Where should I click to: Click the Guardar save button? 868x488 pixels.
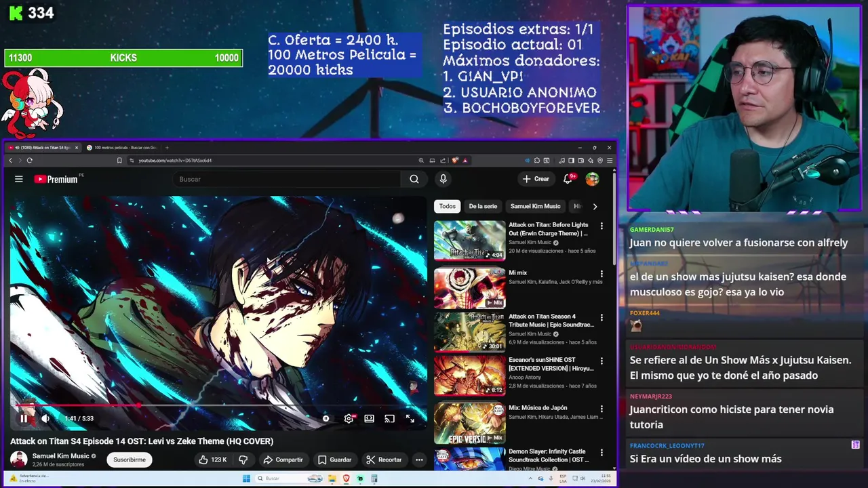coord(334,460)
